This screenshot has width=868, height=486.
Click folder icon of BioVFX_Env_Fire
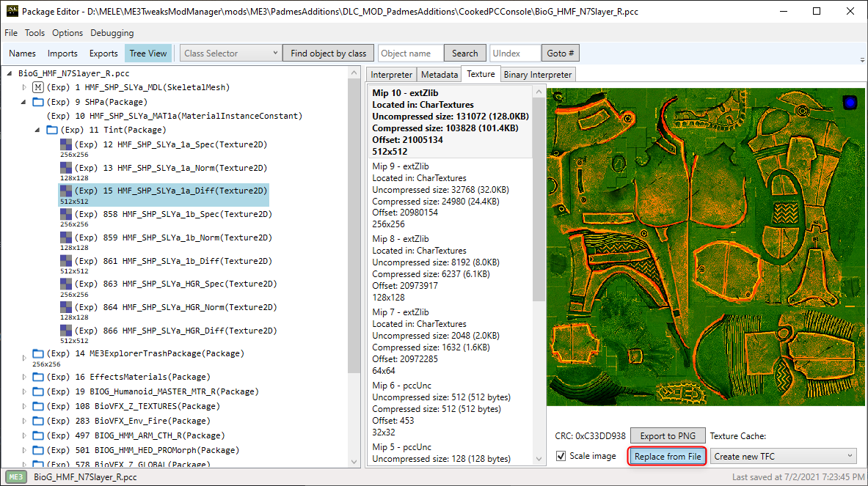pyautogui.click(x=38, y=421)
